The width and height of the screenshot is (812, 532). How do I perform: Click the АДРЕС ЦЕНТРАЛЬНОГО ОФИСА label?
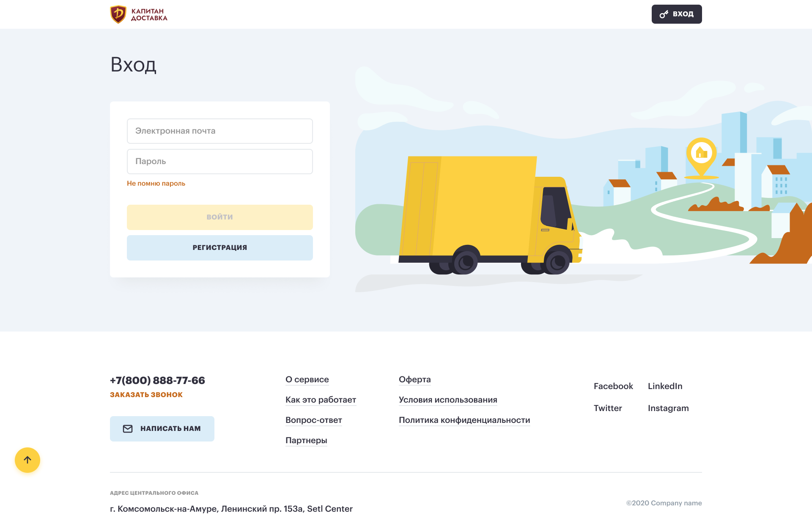point(154,493)
